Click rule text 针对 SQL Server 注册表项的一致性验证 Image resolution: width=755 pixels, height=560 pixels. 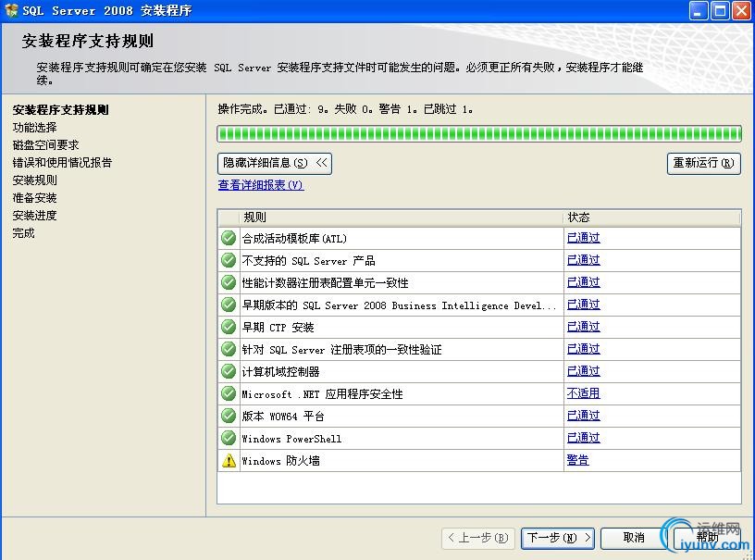point(341,350)
